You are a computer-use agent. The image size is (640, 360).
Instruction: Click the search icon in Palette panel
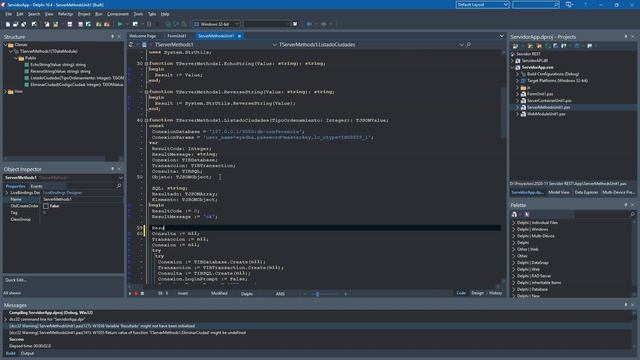[x=632, y=214]
